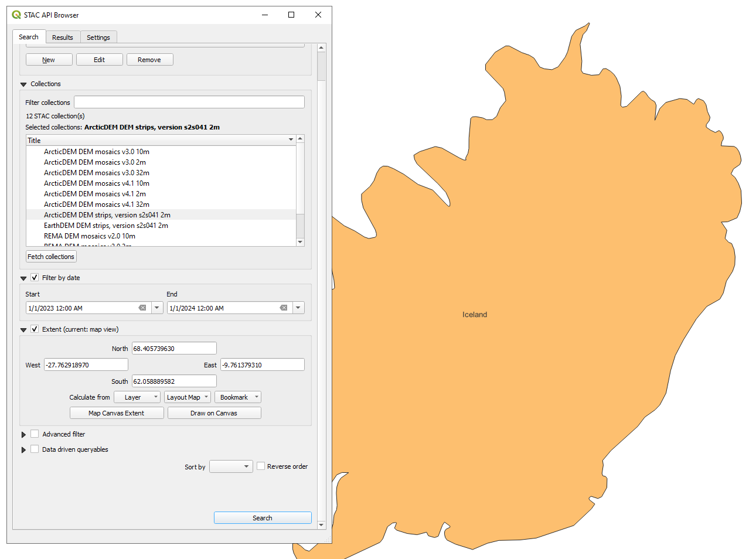Clear the End date field value
The image size is (756, 559).
284,308
